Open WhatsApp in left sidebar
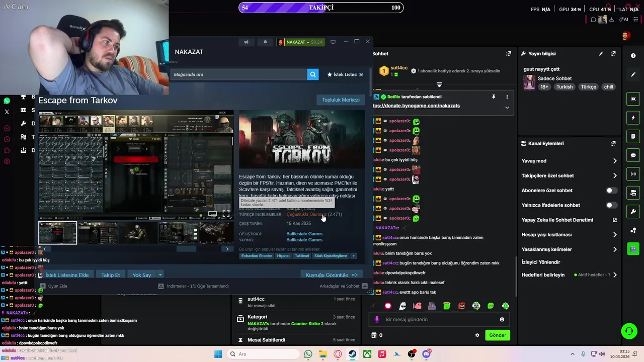The width and height of the screenshot is (644, 362). [7, 101]
